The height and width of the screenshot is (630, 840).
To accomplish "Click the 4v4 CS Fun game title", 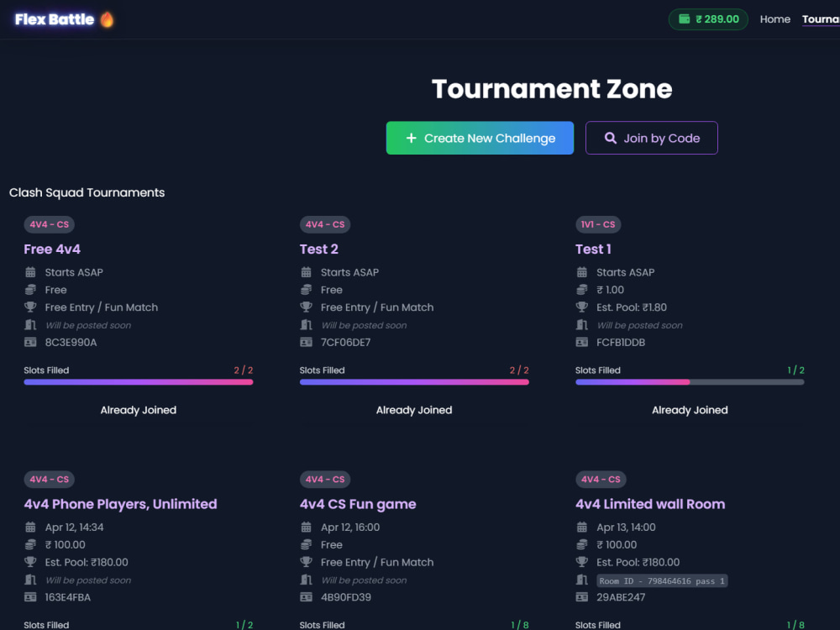I will coord(358,504).
